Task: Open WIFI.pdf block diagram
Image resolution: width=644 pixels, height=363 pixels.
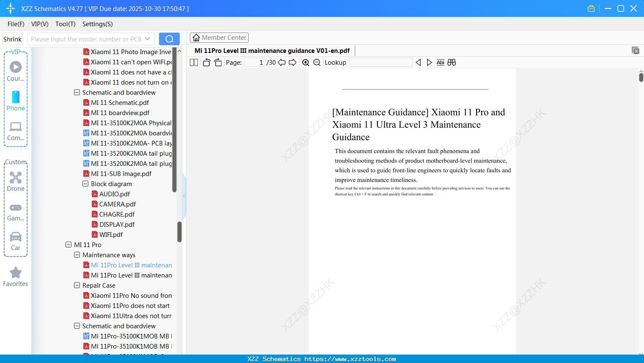Action: (111, 235)
